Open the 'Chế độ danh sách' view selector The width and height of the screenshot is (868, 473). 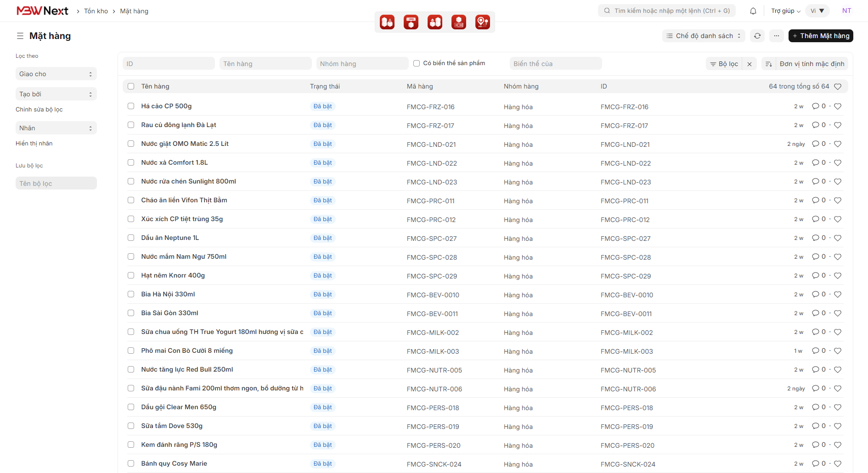tap(704, 36)
